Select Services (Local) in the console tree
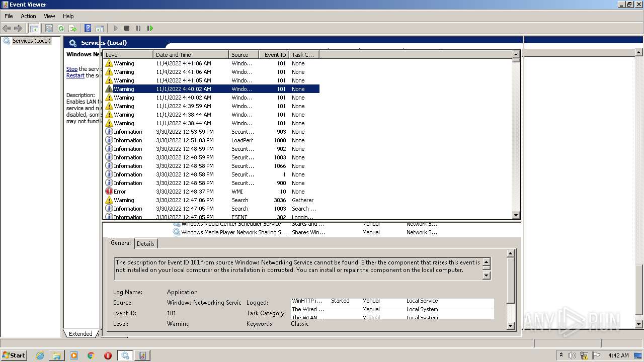 (31, 41)
